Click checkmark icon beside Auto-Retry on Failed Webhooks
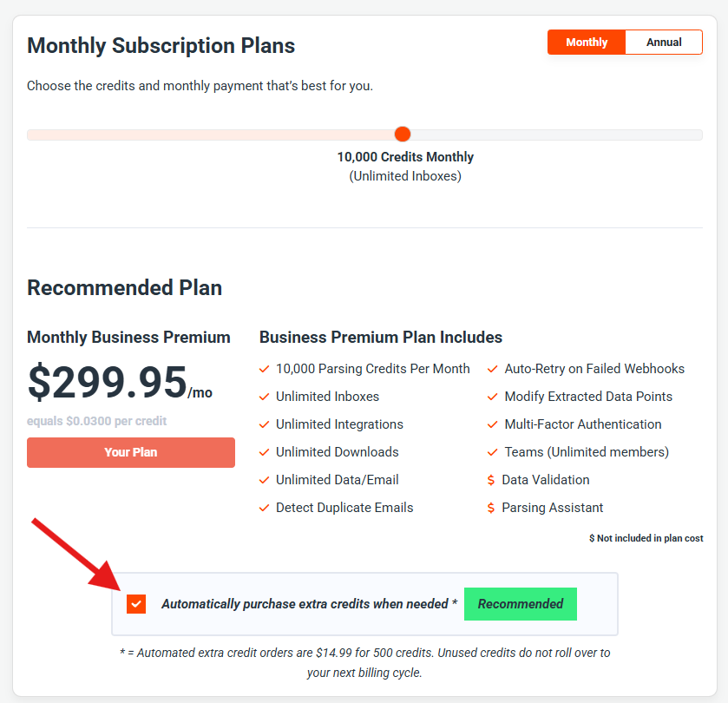728x703 pixels. point(493,369)
